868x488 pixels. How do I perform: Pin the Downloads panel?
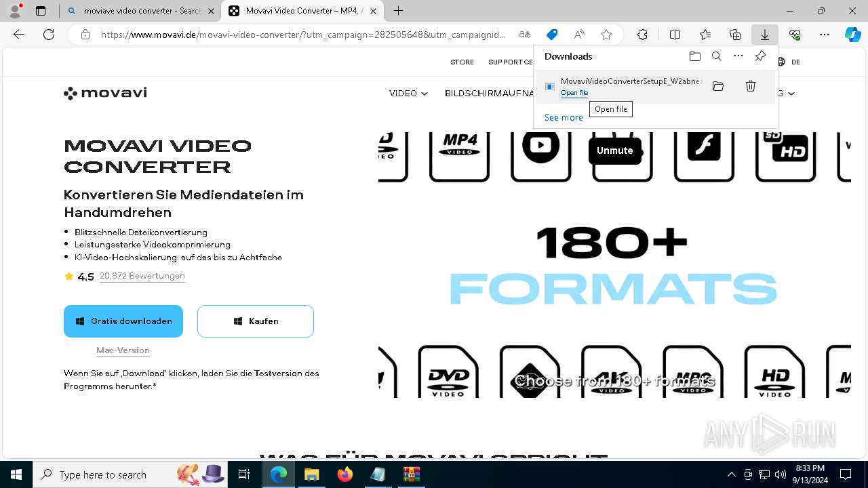point(761,56)
